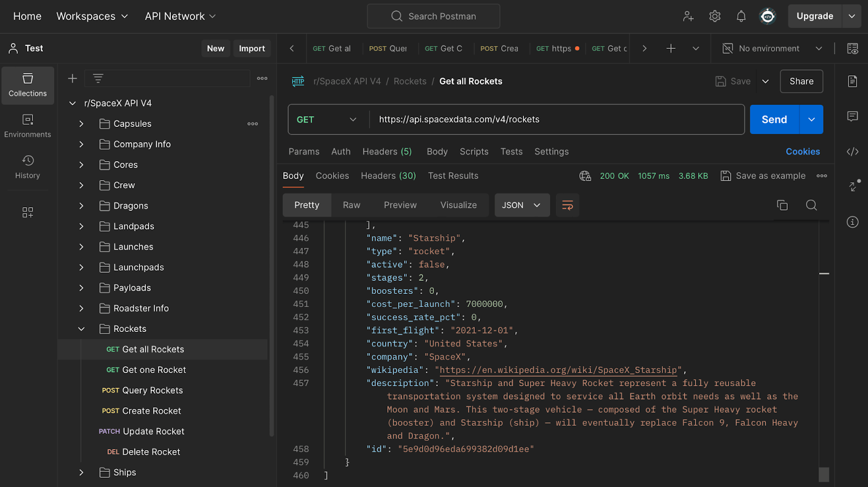
Task: Search within the response body
Action: [x=812, y=205]
